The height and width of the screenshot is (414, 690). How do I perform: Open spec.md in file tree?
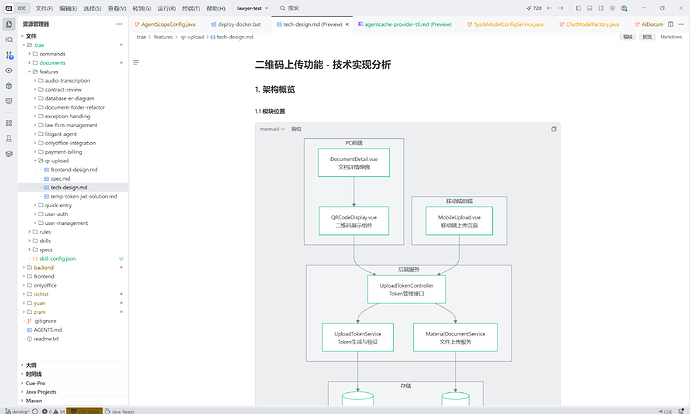coord(60,179)
